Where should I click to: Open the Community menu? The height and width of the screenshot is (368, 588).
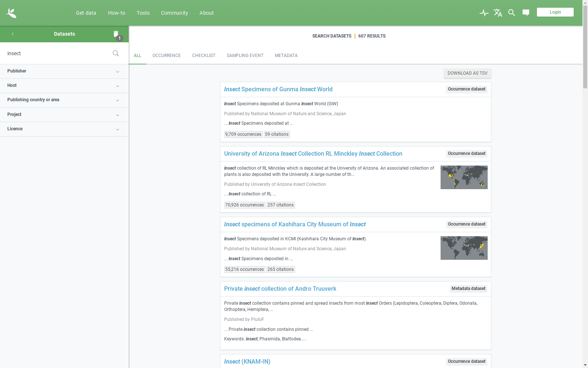(174, 13)
